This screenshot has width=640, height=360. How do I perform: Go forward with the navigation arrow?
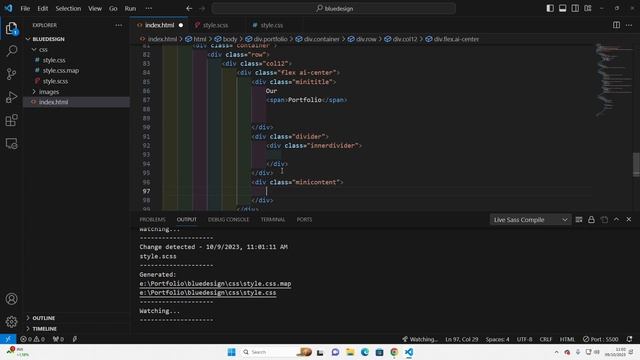[x=202, y=8]
